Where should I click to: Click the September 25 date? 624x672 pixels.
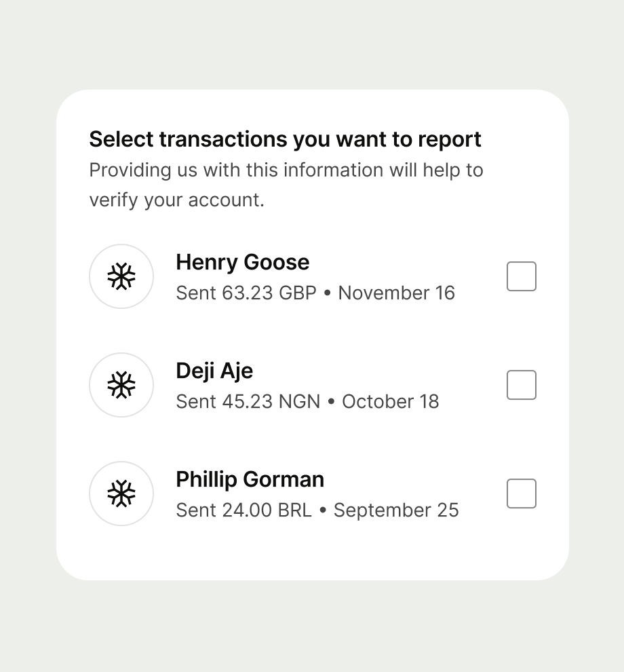pos(396,510)
